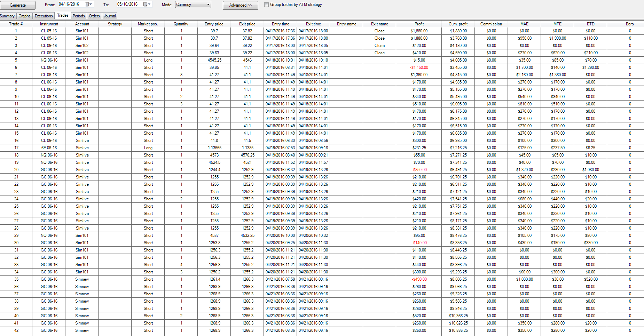
Task: Sort by the MAE column header
Action: [x=525, y=24]
